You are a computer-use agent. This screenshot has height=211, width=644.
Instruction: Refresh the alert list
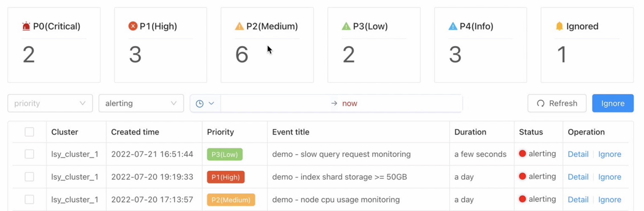tap(557, 103)
